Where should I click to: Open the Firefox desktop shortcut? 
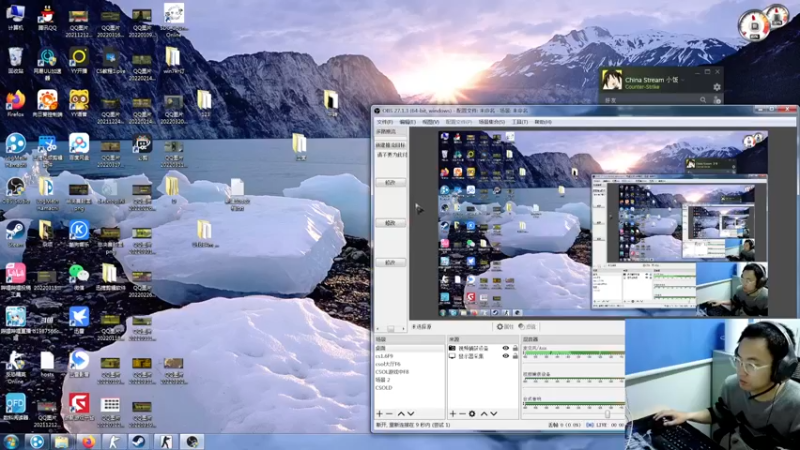(15, 104)
